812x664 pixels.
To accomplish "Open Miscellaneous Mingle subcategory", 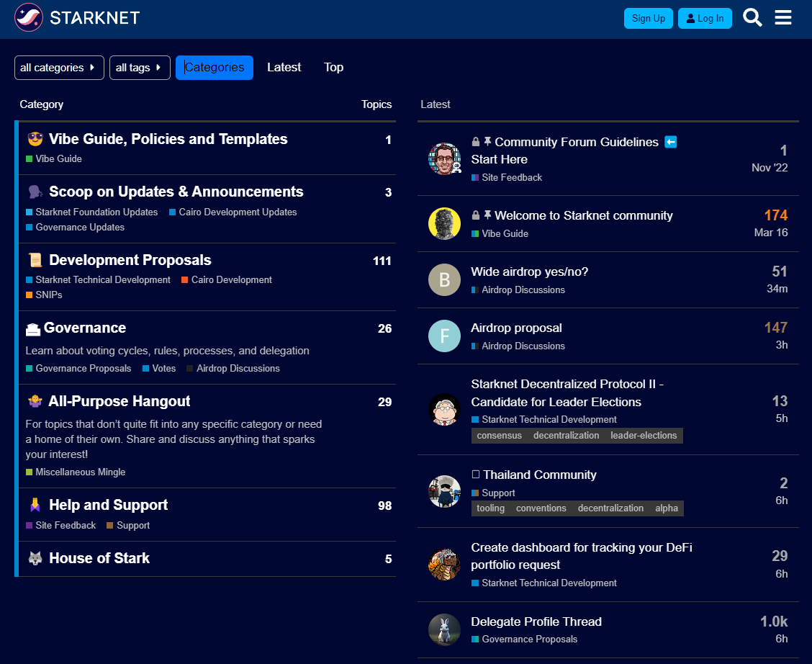I will (76, 472).
